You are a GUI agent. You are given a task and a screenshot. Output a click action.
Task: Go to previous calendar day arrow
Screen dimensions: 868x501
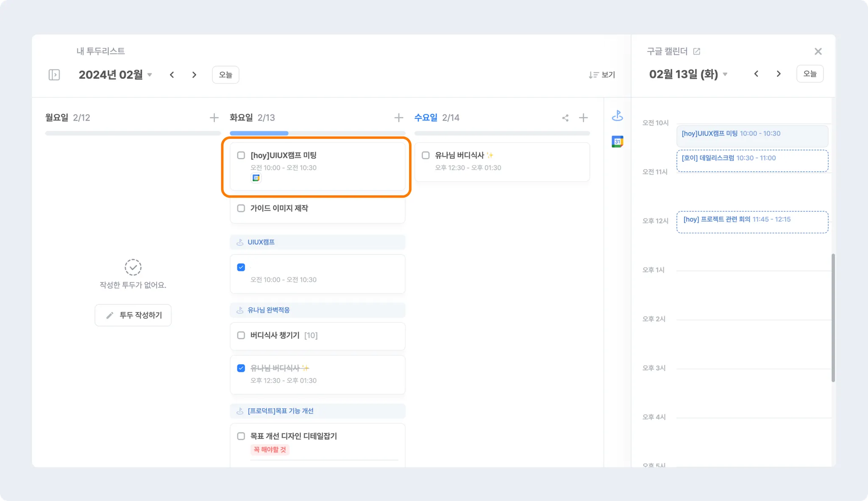pos(756,74)
